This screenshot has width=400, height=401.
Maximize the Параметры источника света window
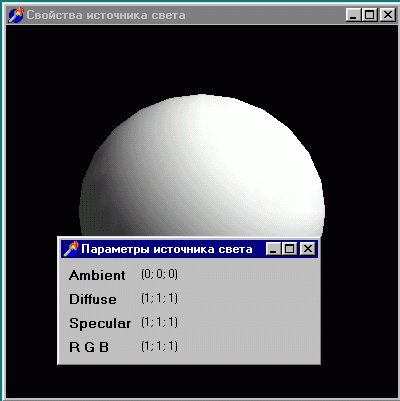pyautogui.click(x=289, y=249)
